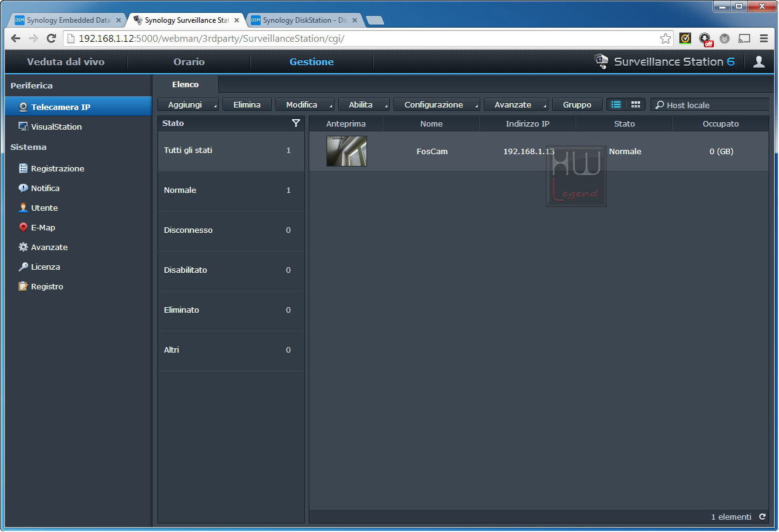Screen dimensions: 779x532
Task: Refresh the camera list
Action: [x=762, y=517]
